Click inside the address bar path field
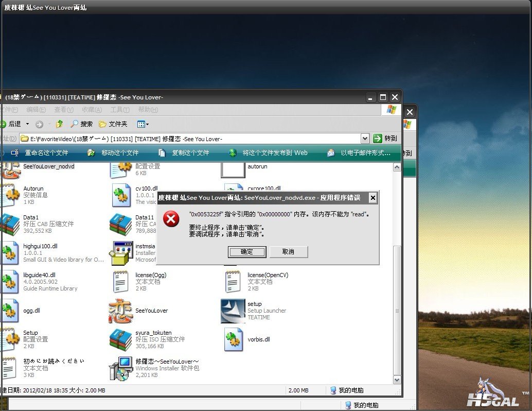This screenshot has height=411, width=532. 190,139
